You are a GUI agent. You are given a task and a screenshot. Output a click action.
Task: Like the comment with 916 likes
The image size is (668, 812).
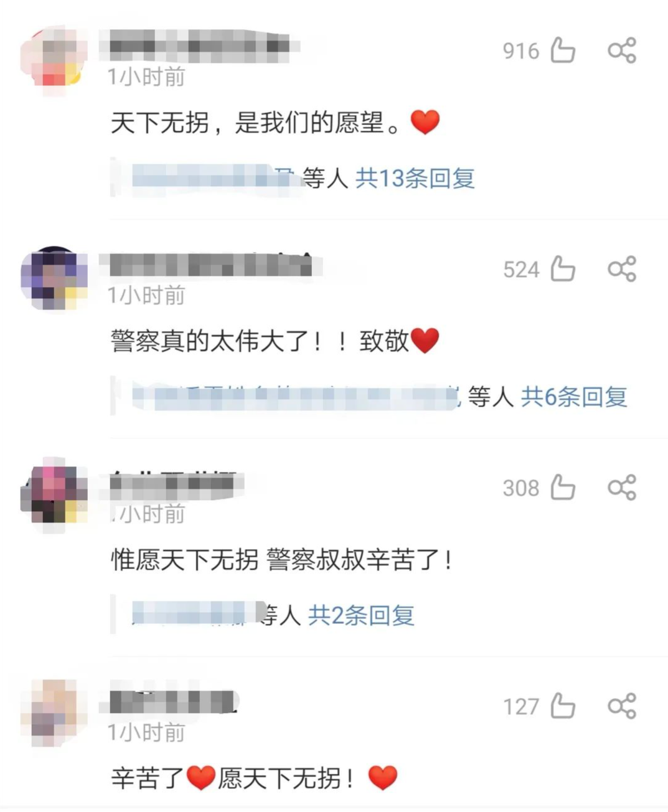click(563, 50)
